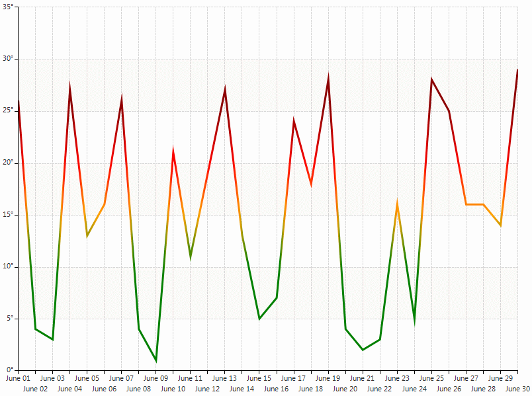Click the 30° y-axis label
Image resolution: width=532 pixels, height=396 pixels.
pos(8,59)
